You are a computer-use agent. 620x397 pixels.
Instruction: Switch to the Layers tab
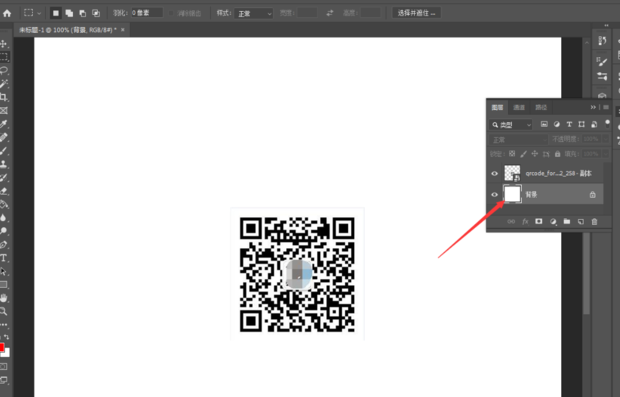pyautogui.click(x=497, y=107)
